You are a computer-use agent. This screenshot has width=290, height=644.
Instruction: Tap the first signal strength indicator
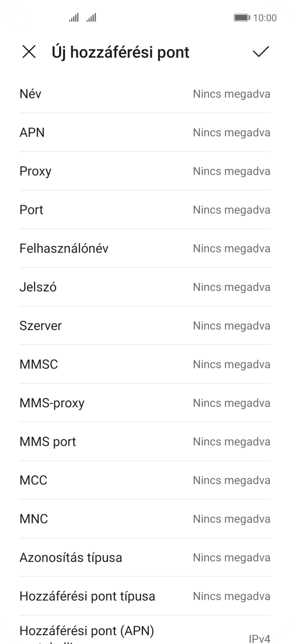pyautogui.click(x=73, y=18)
